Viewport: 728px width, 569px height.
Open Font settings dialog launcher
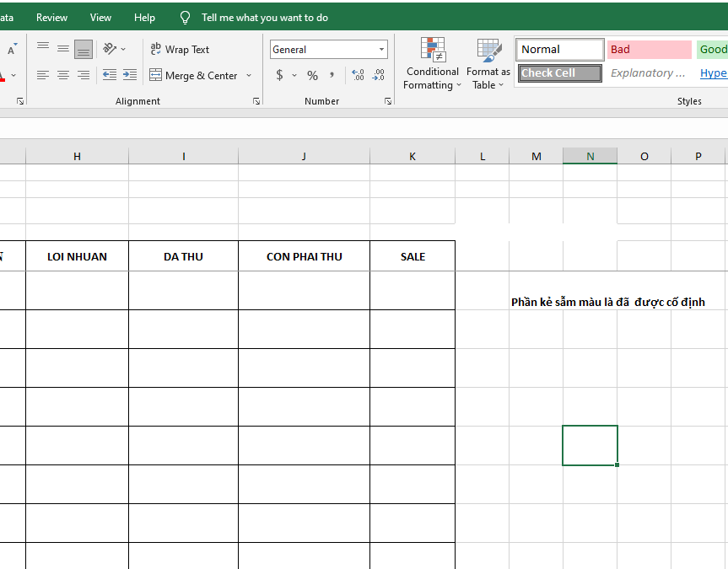pyautogui.click(x=20, y=100)
